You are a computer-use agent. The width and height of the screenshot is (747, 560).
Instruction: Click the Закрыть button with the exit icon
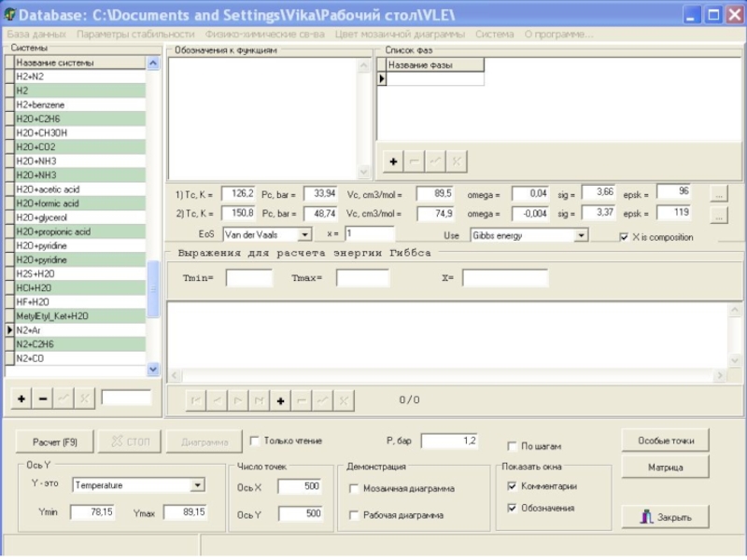pos(664,516)
